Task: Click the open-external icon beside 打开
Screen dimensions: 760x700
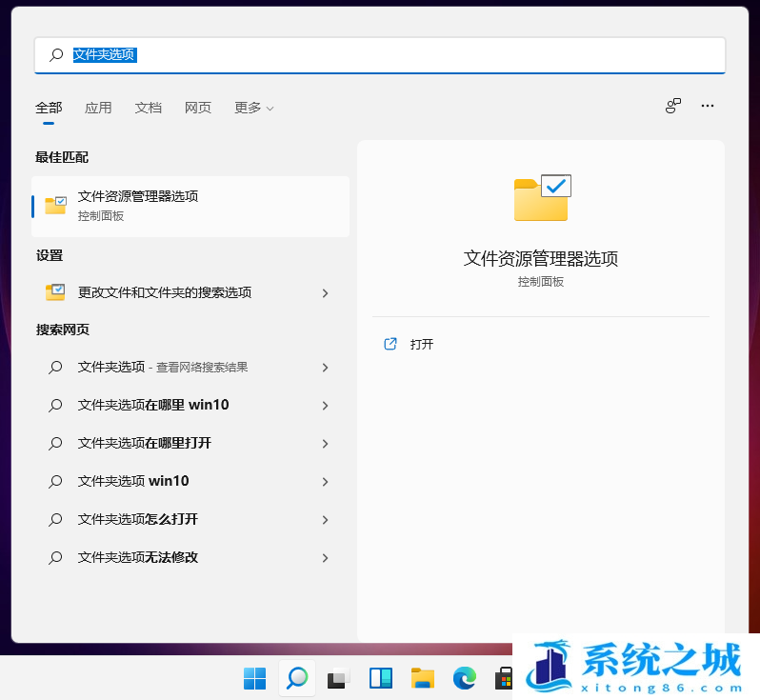Action: pos(390,344)
